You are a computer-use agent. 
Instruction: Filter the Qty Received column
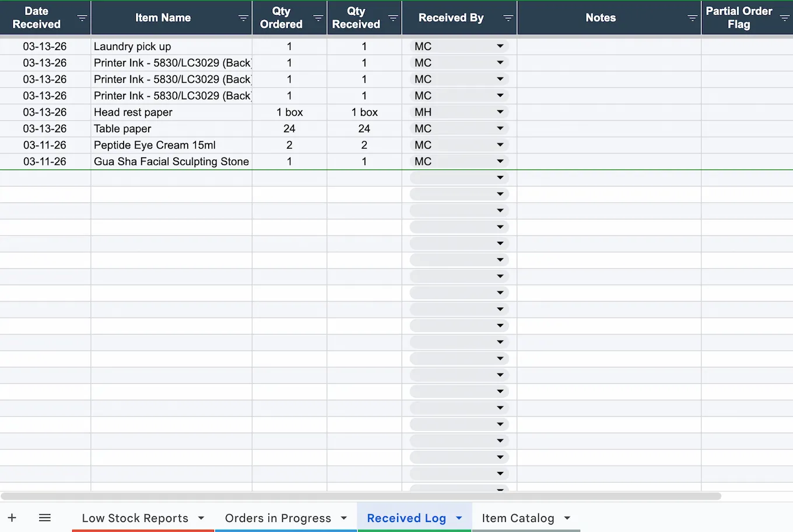(394, 17)
